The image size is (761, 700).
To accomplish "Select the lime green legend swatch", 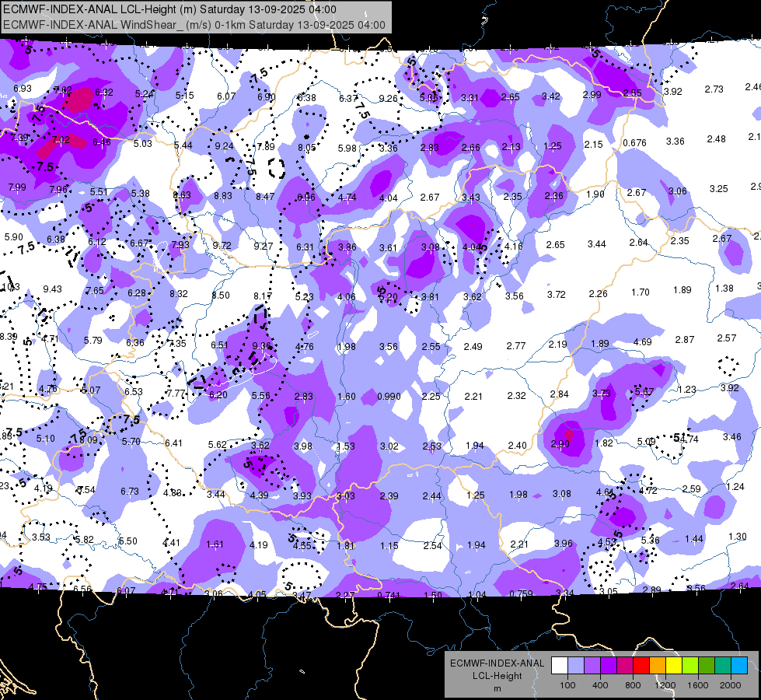I will click(x=690, y=665).
